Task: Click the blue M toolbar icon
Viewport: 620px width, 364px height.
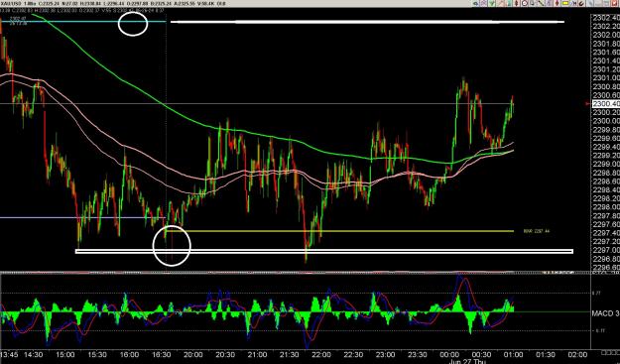Action: pos(573,3)
